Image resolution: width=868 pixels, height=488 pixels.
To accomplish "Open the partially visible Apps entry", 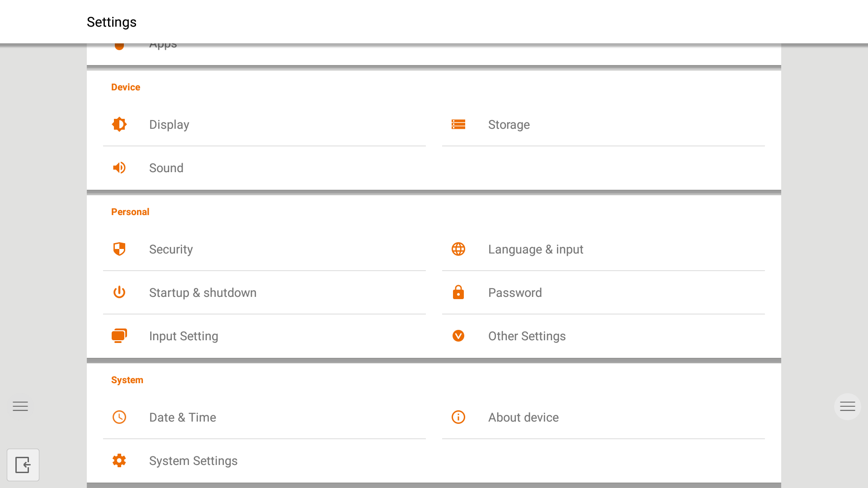I will (163, 47).
